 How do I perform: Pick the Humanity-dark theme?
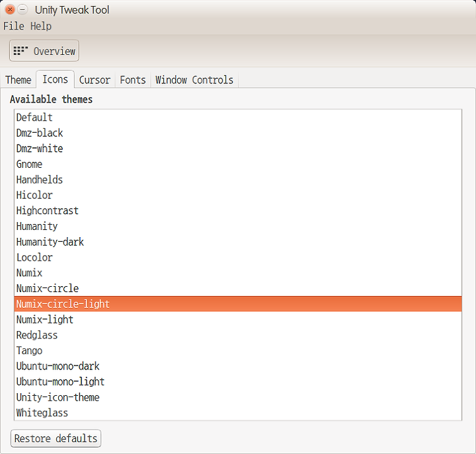coord(238,242)
